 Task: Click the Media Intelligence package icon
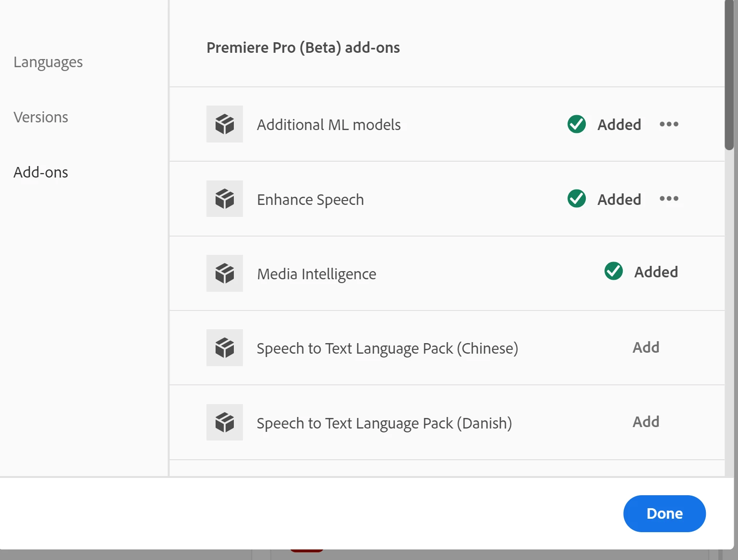click(225, 274)
